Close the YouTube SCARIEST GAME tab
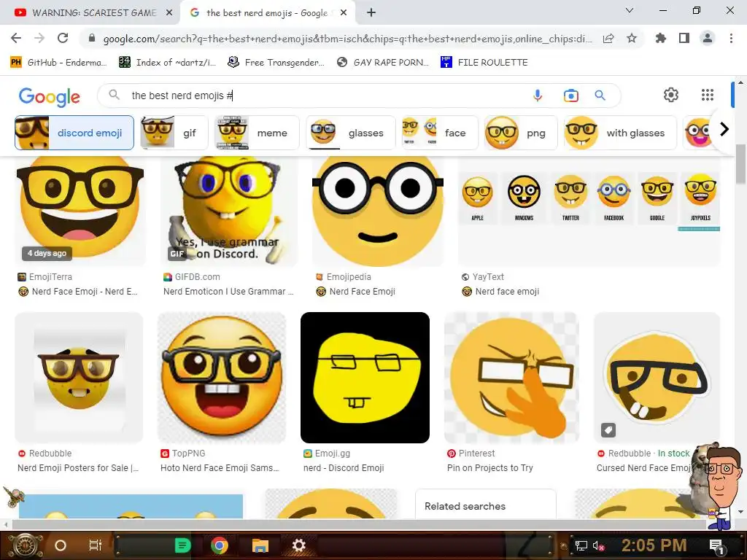The height and width of the screenshot is (560, 747). pyautogui.click(x=169, y=13)
